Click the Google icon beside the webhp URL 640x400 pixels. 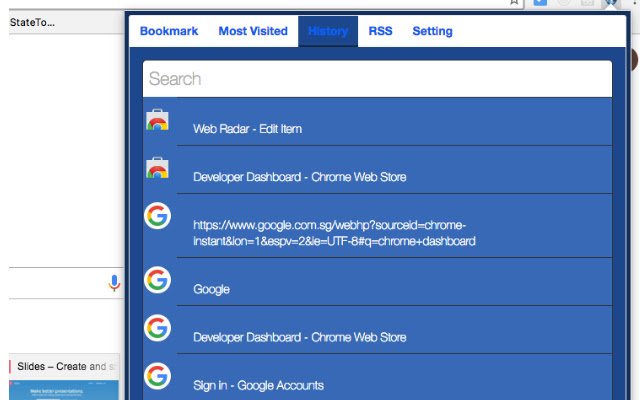pyautogui.click(x=157, y=216)
